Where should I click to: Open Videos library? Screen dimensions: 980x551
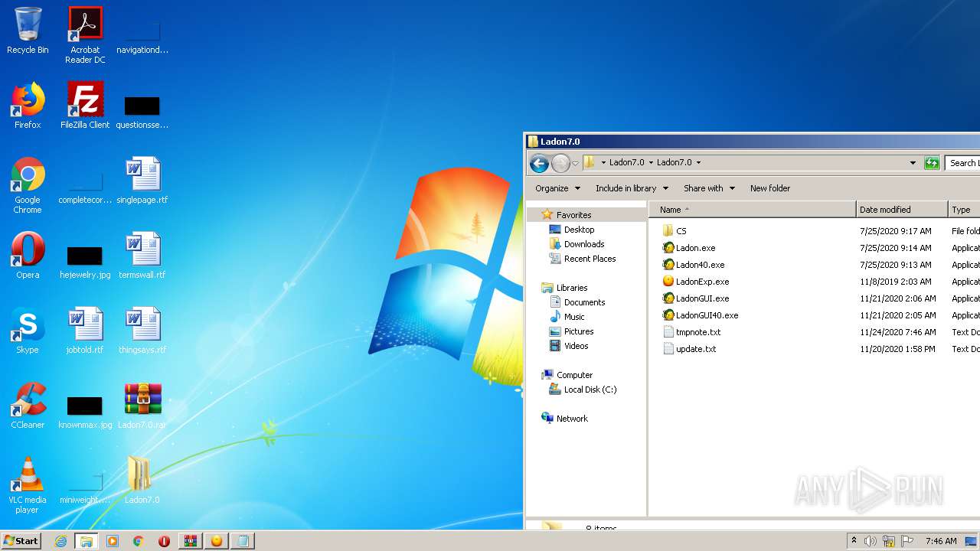pos(576,346)
